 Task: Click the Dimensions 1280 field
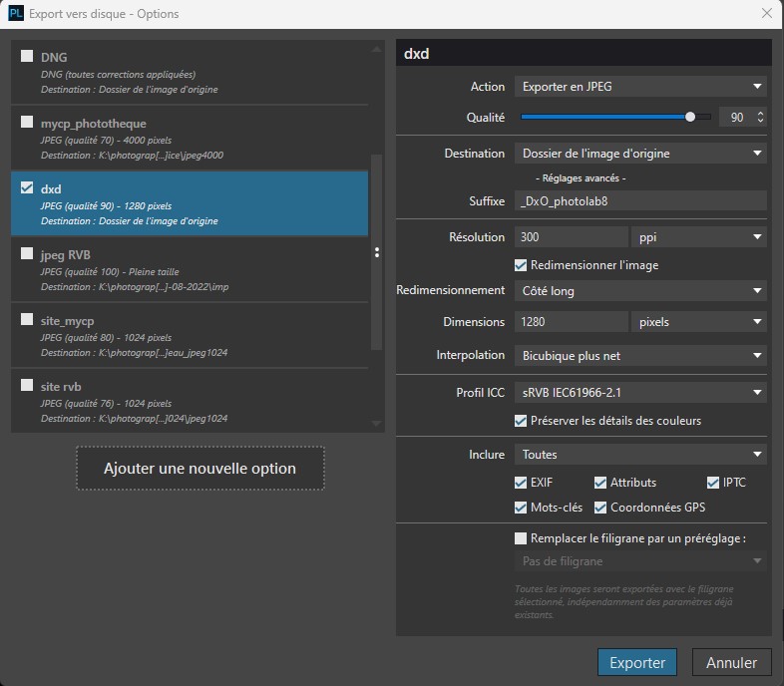[x=571, y=322]
